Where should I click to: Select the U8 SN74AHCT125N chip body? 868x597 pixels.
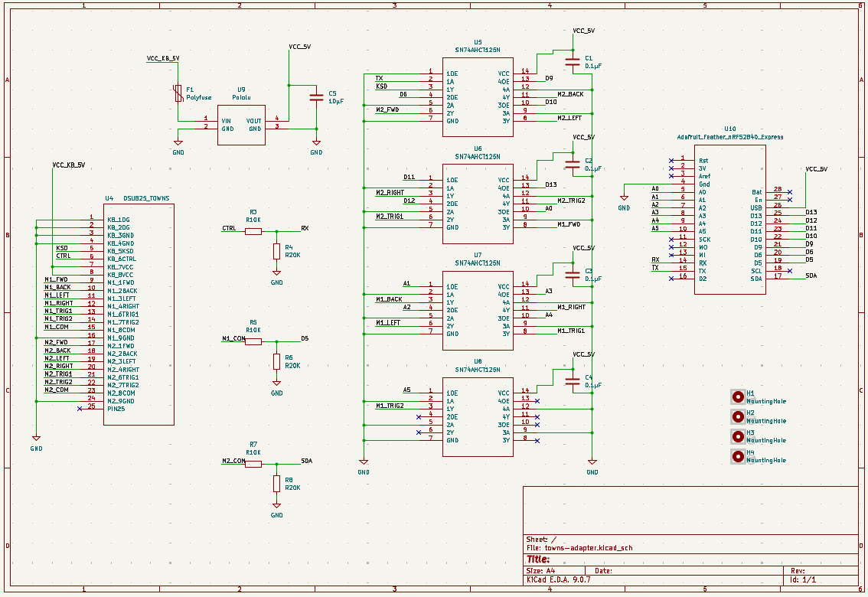477,416
